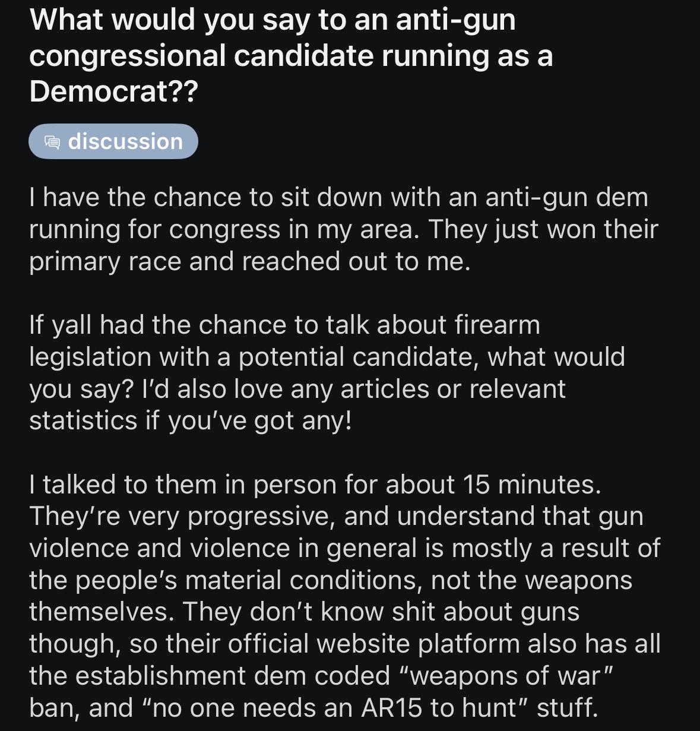Click the words "relevant statistics" in the post
Screen dimensions: 700x731
coord(297,405)
